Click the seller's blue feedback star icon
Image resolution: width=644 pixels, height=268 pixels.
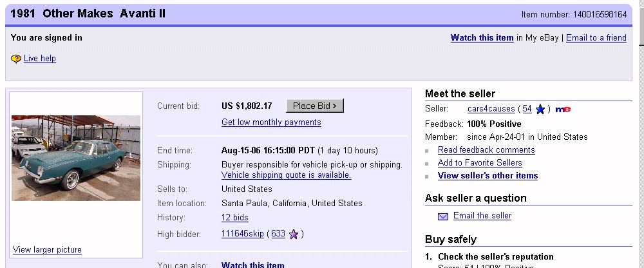point(540,109)
